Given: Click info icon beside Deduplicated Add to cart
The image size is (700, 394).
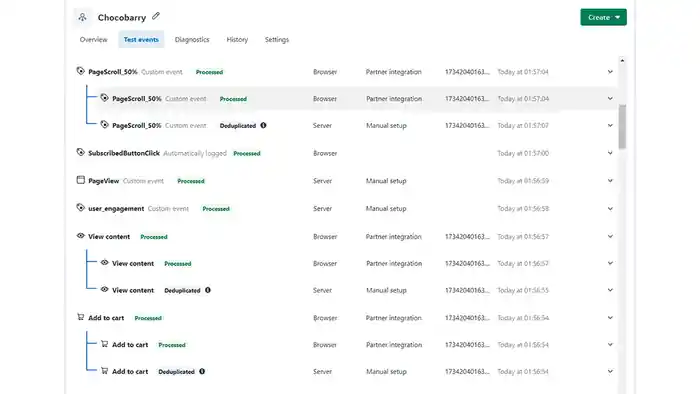Looking at the screenshot, I should click(x=202, y=371).
